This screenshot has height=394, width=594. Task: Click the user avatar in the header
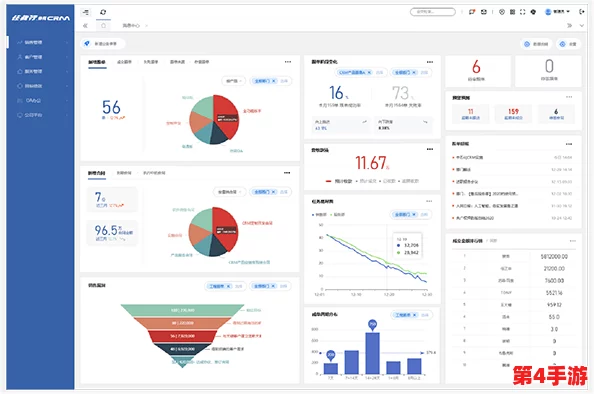click(x=548, y=12)
